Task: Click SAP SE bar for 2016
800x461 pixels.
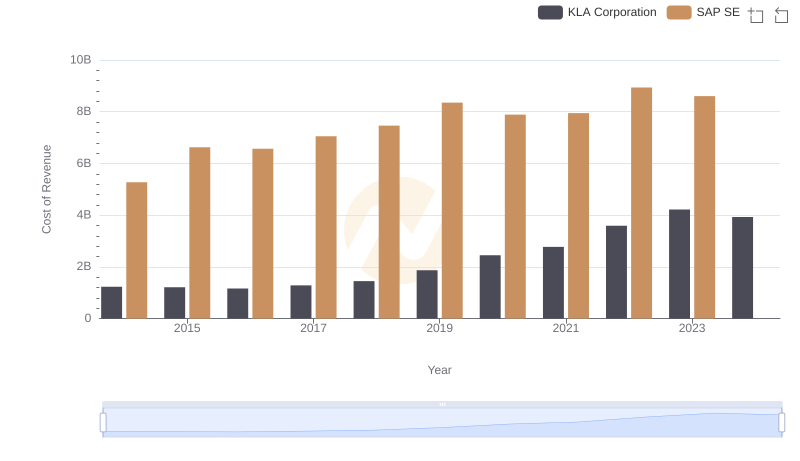Action: click(x=263, y=234)
